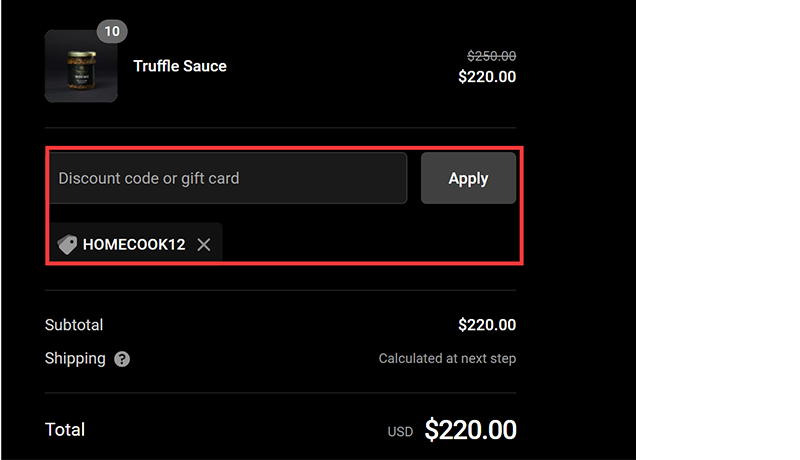
Task: Click the shipping help question mark icon
Action: pos(122,359)
